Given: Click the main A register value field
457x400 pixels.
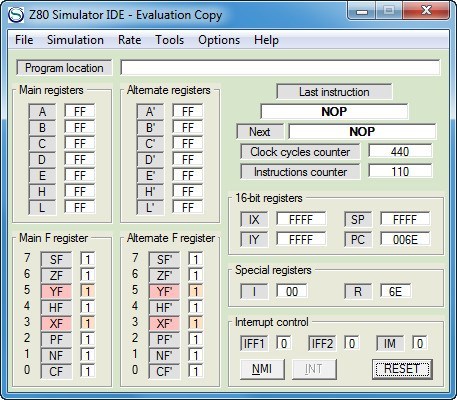Looking at the screenshot, I should (80, 111).
